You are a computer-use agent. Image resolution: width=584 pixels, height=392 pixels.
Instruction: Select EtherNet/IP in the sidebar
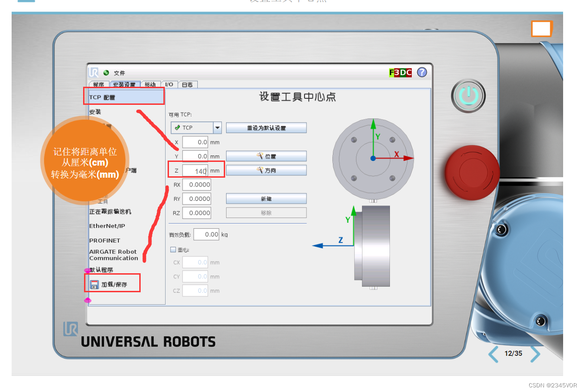pos(107,226)
